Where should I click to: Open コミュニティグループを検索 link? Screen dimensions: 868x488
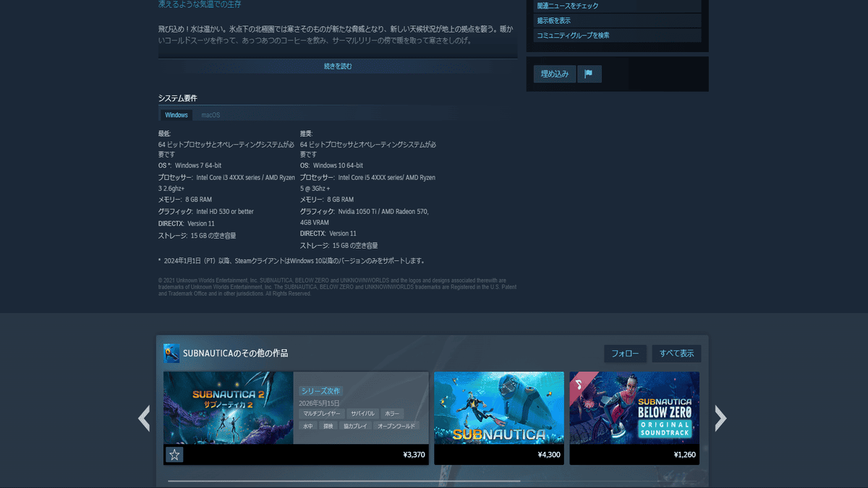pos(618,35)
